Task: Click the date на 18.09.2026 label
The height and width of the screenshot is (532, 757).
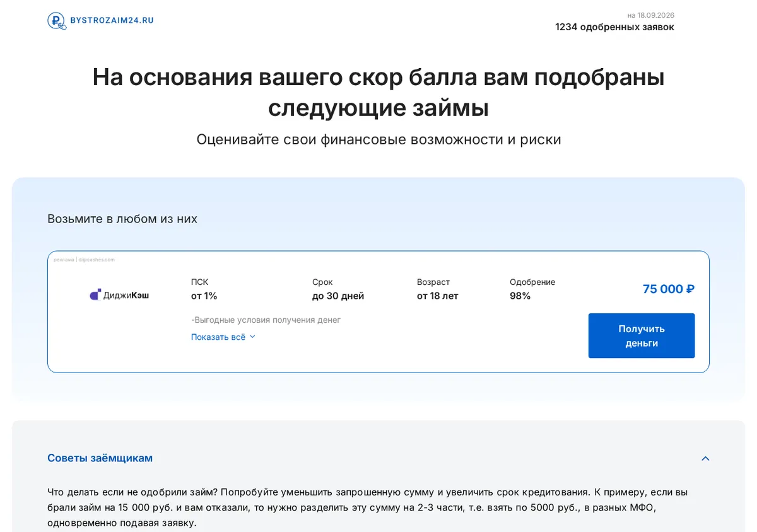Action: coord(650,15)
